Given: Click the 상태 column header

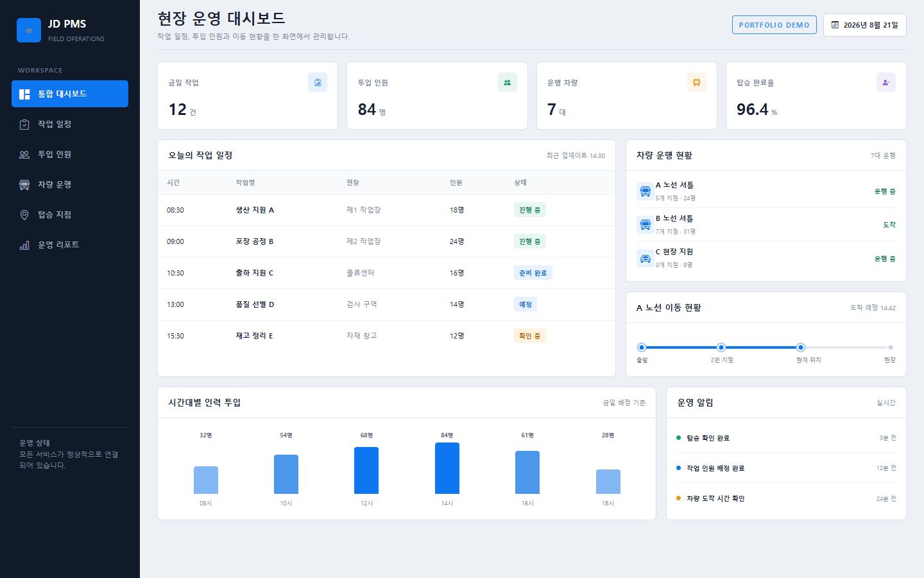Looking at the screenshot, I should (x=520, y=183).
